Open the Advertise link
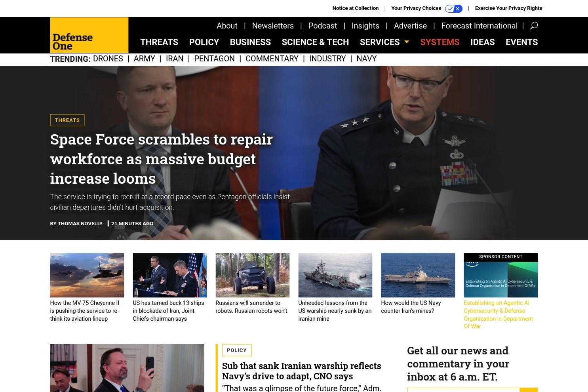Screen dimensions: 588x392 [x=410, y=26]
